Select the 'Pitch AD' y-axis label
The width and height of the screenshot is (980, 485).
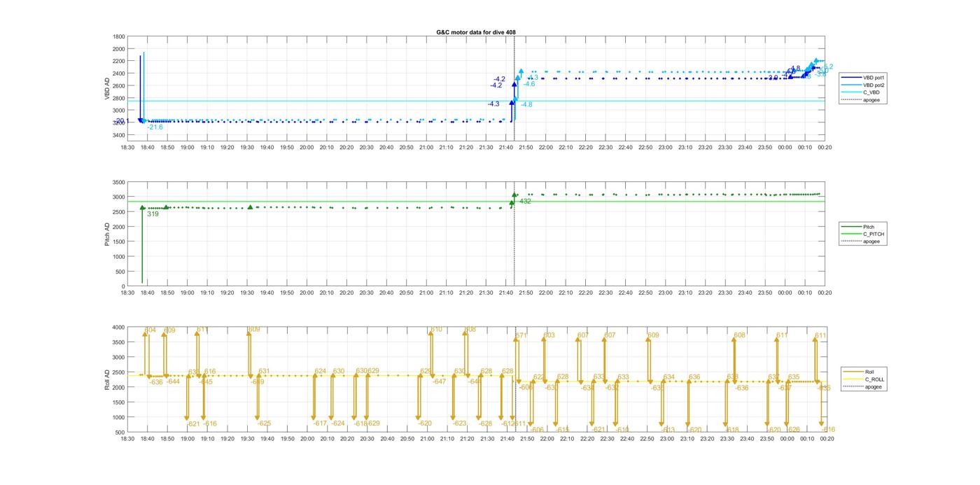click(x=107, y=234)
